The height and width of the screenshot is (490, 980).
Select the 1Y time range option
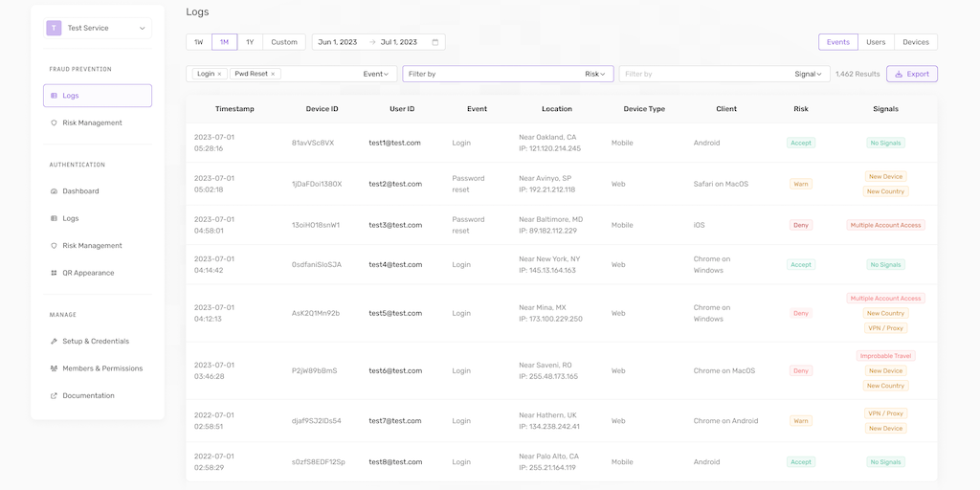[x=250, y=42]
